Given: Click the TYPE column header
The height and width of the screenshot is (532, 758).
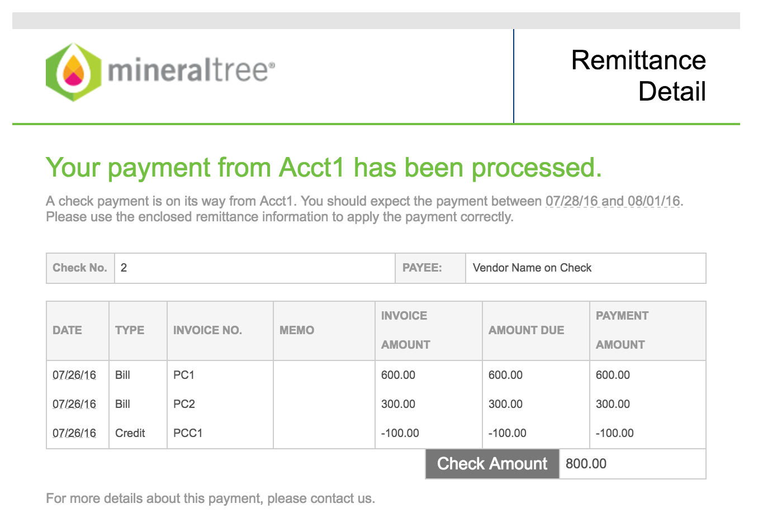Looking at the screenshot, I should 130,330.
